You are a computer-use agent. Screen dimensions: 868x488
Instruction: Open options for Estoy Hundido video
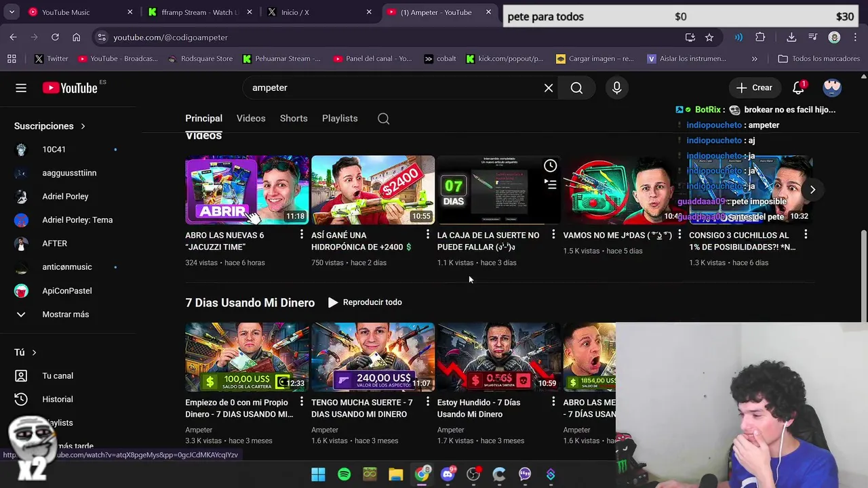(x=553, y=402)
